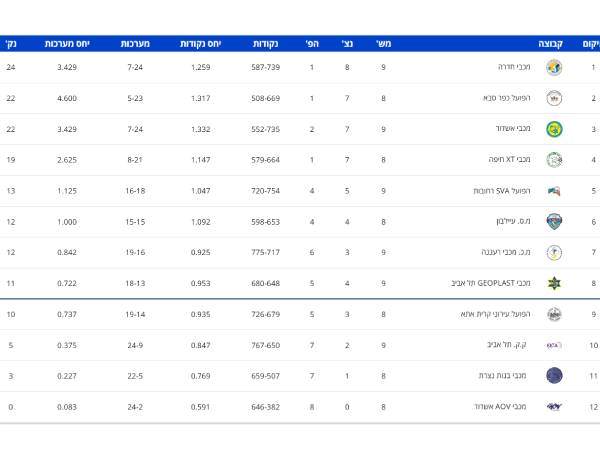Open the מ.כ. מכבי רעננה logo
The width and height of the screenshot is (600, 450).
pyautogui.click(x=554, y=253)
